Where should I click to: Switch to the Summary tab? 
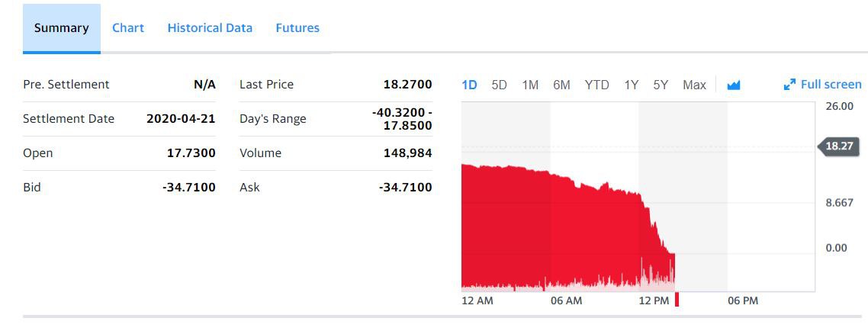62,28
